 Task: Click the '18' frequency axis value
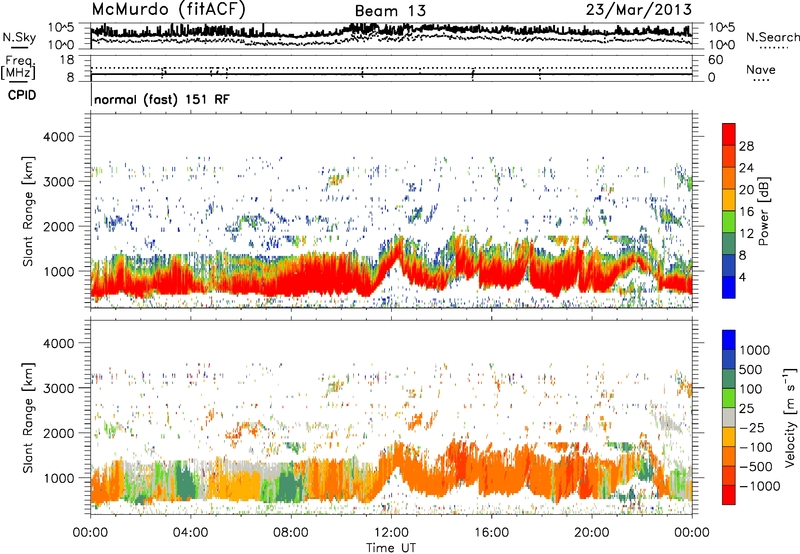pos(67,60)
